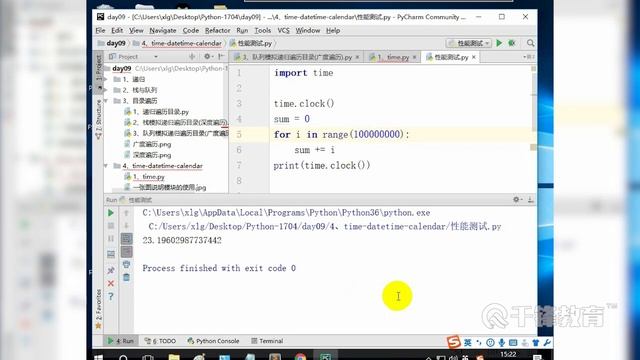640x360 pixels.
Task: Expand the 2、栈与队列 folder
Action: tap(106, 90)
